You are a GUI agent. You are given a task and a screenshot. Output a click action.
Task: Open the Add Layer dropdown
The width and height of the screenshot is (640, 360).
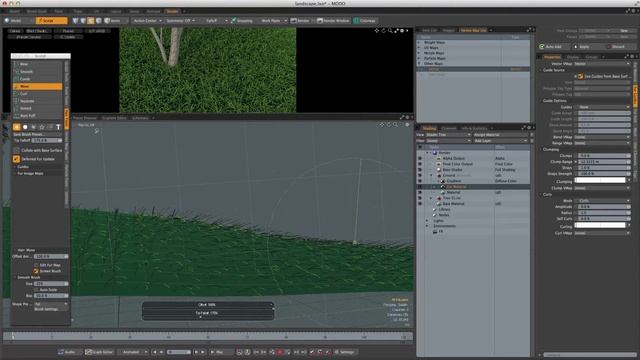(500, 141)
